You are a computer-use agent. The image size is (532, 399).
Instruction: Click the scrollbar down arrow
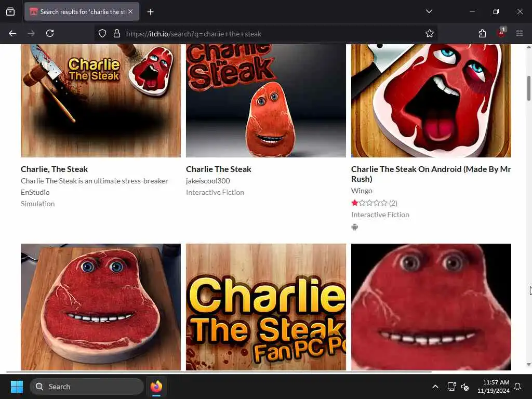point(528,365)
